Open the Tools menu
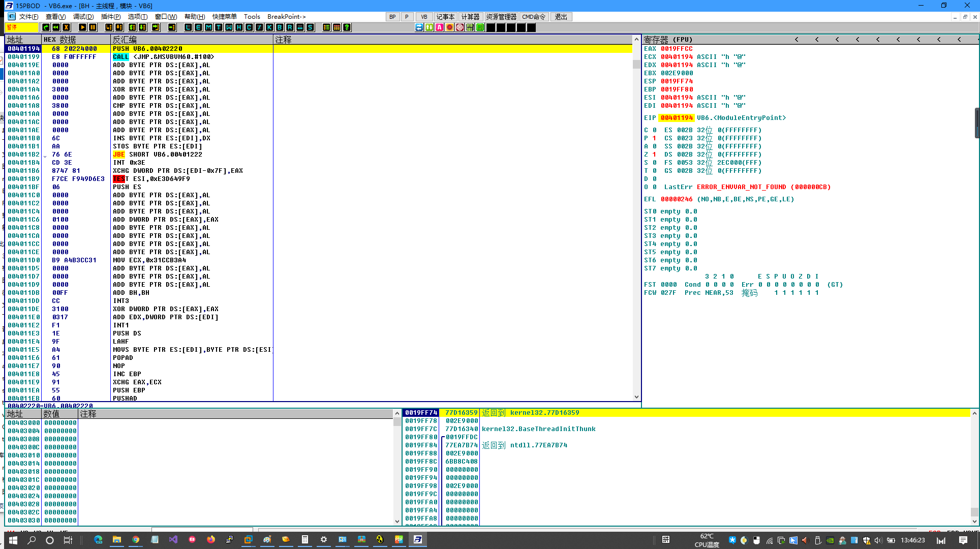The height and width of the screenshot is (549, 980). click(x=252, y=17)
